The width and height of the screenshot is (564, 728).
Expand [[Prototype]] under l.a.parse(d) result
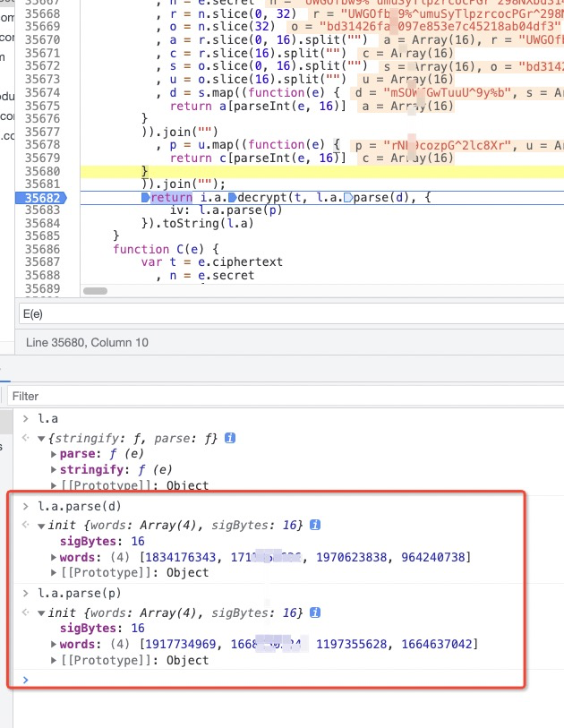coord(54,573)
